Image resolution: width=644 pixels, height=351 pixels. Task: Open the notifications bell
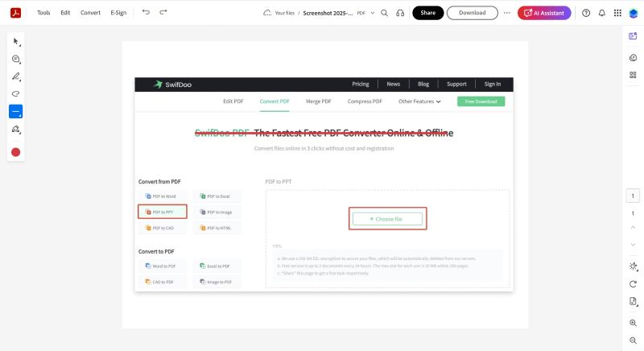tap(601, 13)
